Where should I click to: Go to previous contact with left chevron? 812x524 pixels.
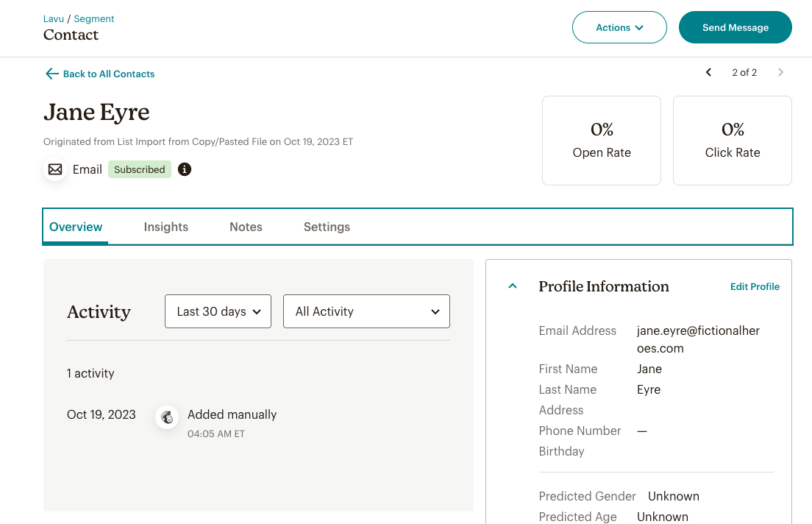[x=708, y=73]
